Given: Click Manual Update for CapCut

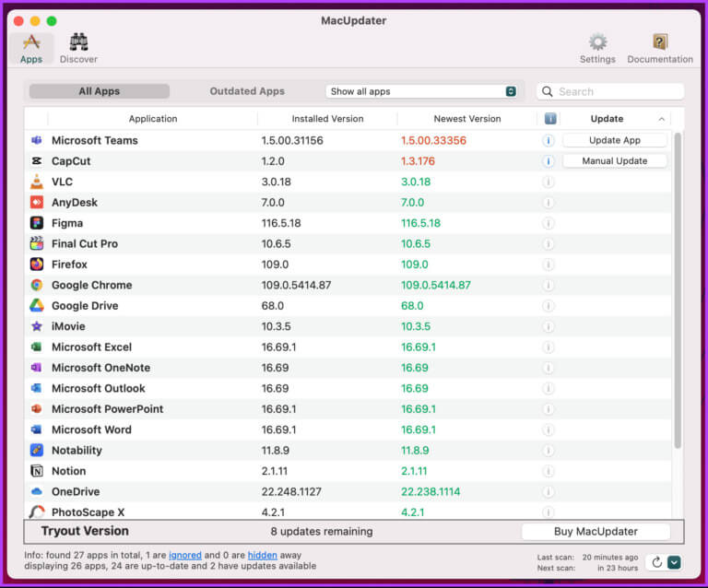Looking at the screenshot, I should pyautogui.click(x=615, y=161).
